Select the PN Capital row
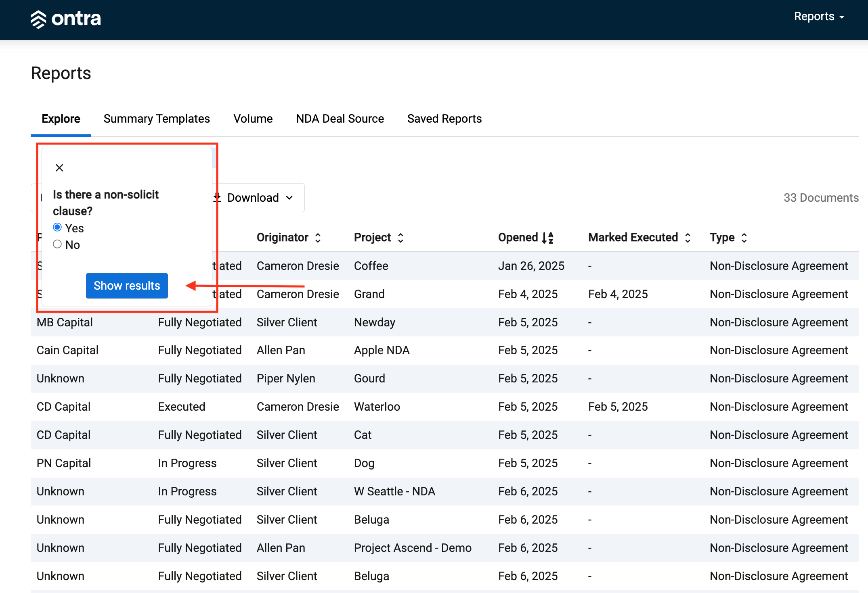Image resolution: width=868 pixels, height=593 pixels. (444, 463)
